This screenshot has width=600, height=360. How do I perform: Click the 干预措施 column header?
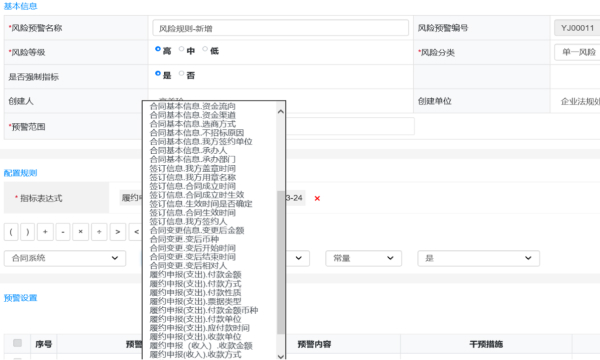point(486,344)
